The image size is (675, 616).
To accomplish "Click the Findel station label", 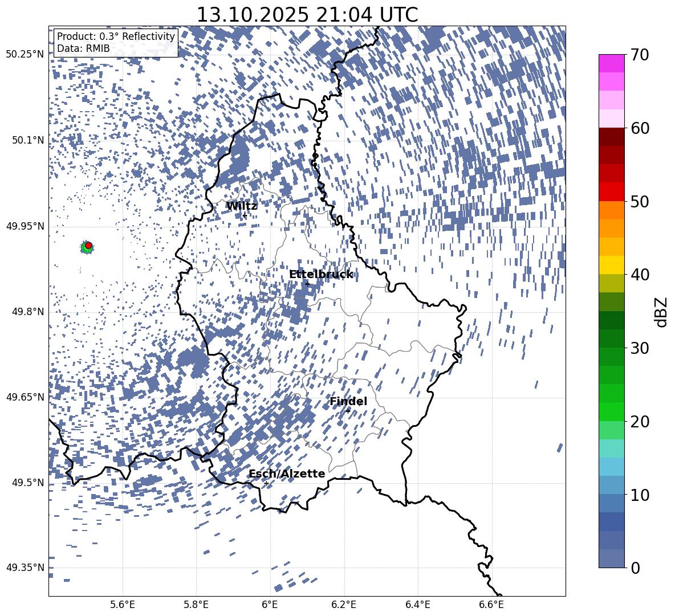I will pyautogui.click(x=348, y=401).
